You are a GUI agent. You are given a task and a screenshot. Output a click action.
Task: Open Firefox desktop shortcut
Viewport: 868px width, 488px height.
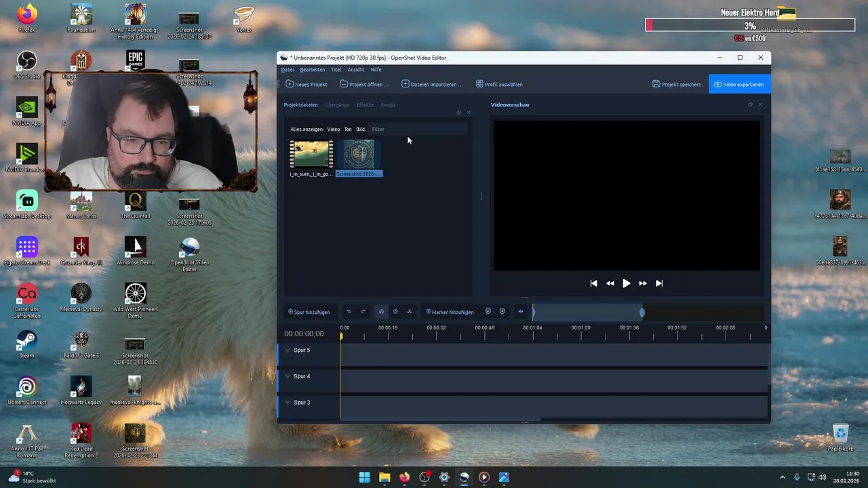26,19
